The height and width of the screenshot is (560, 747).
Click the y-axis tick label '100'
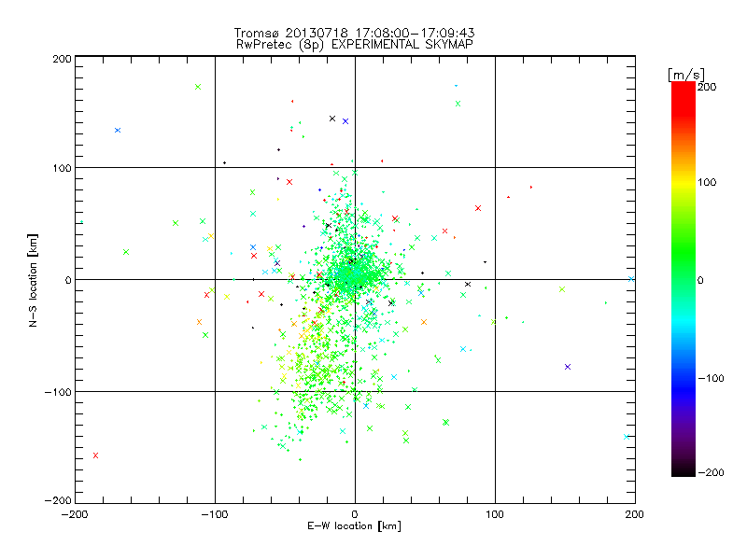tap(62, 168)
